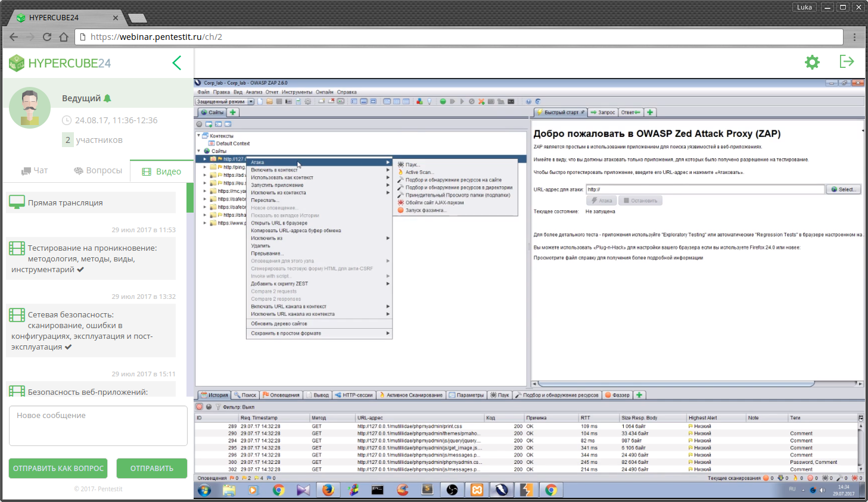
Task: Click the logout arrow icon in Hypercube24 header
Action: click(x=847, y=61)
